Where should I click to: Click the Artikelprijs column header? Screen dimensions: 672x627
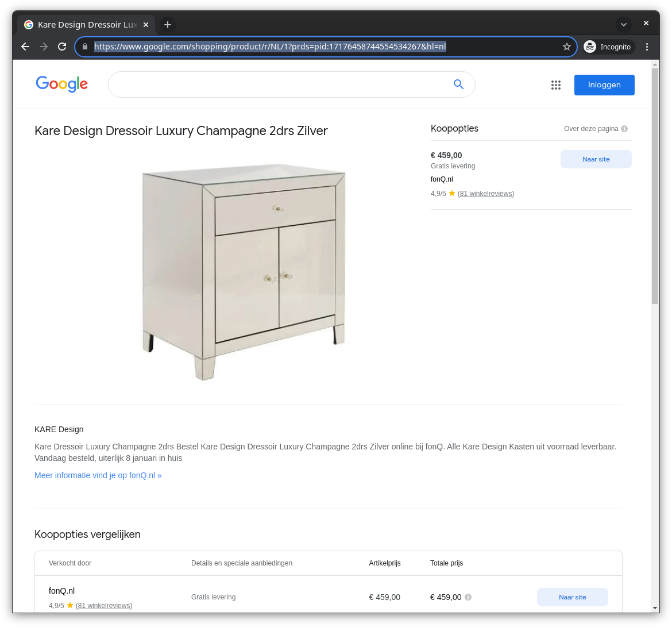(x=385, y=563)
